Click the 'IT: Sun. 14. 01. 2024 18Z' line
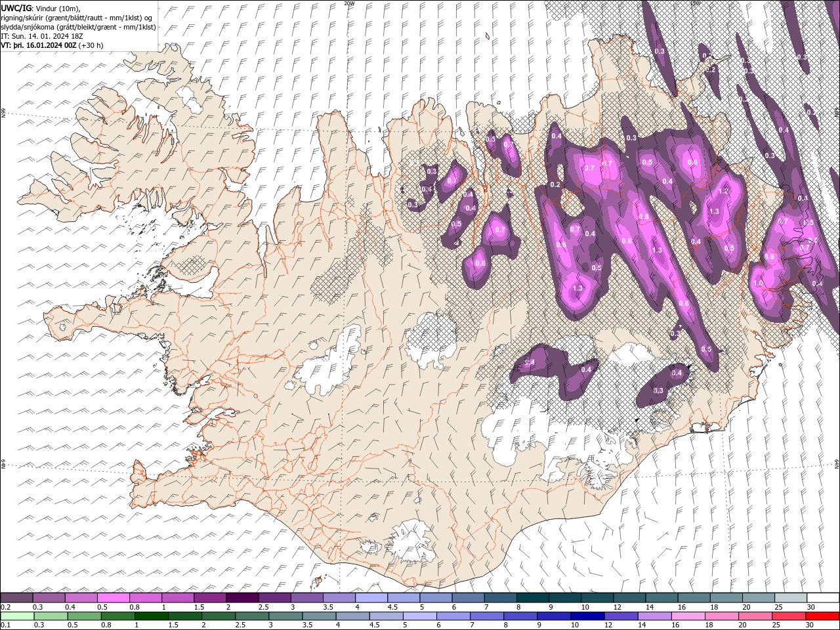 click(41, 36)
